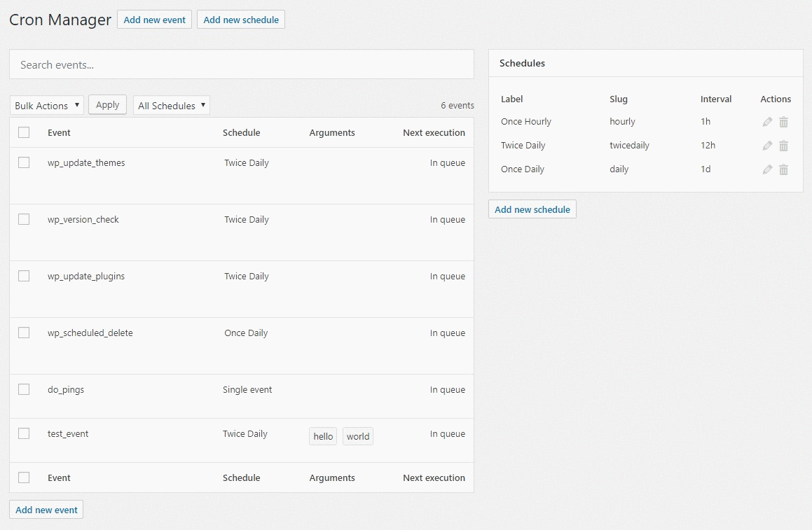Viewport: 812px width, 530px height.
Task: Click the Cron Manager page title
Action: pos(60,20)
